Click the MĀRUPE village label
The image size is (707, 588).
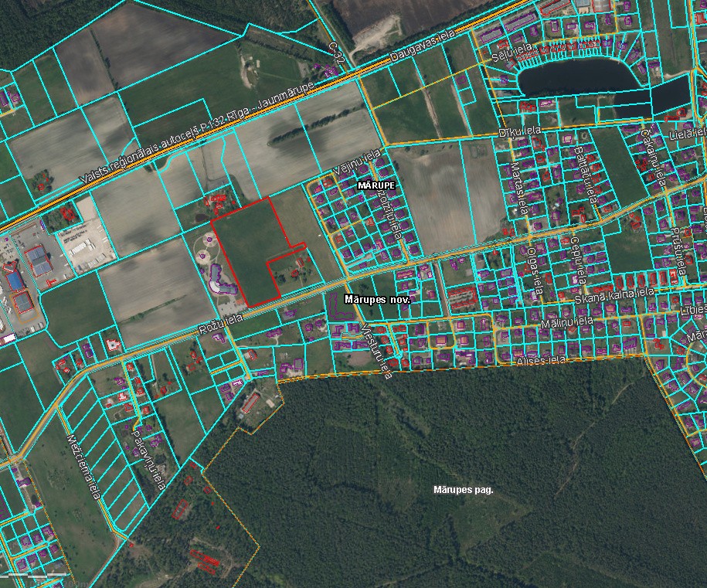click(x=376, y=186)
